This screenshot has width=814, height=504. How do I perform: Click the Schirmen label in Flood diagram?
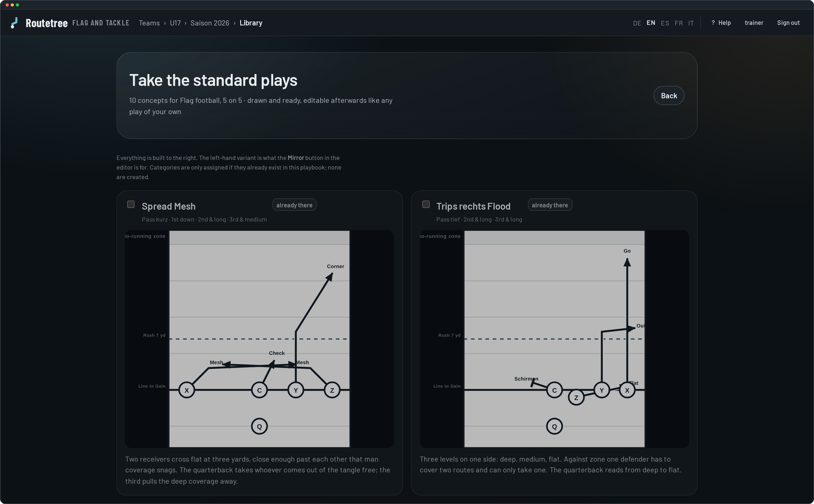tap(526, 379)
